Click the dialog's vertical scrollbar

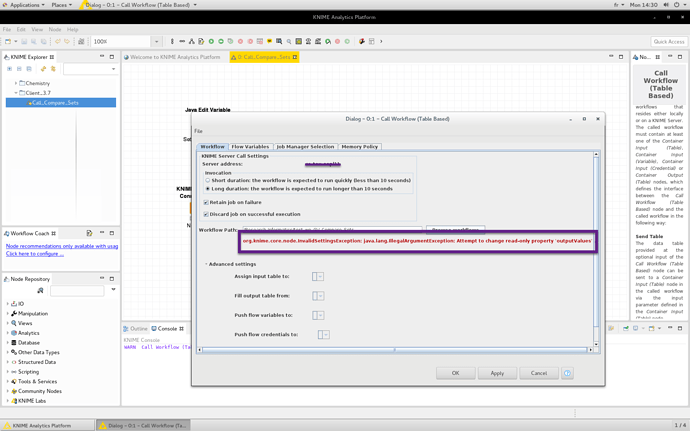click(x=596, y=249)
